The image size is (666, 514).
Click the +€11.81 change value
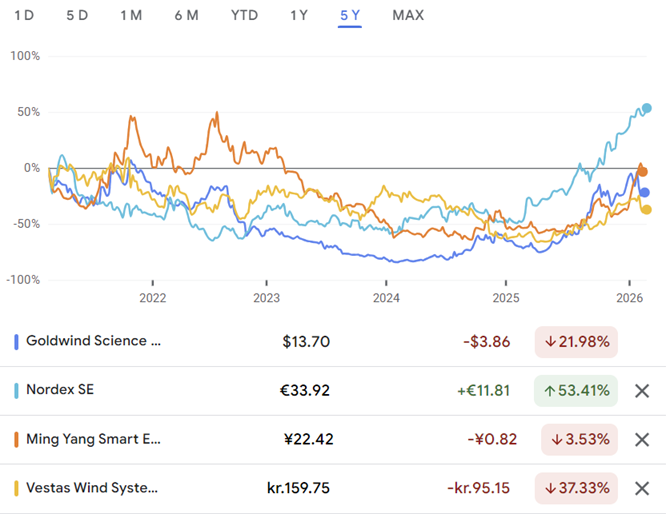483,391
